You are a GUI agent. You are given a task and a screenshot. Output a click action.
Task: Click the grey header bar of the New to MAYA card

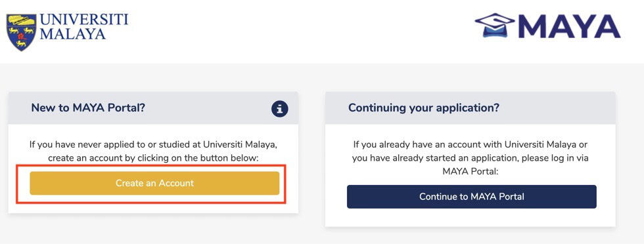[153, 108]
